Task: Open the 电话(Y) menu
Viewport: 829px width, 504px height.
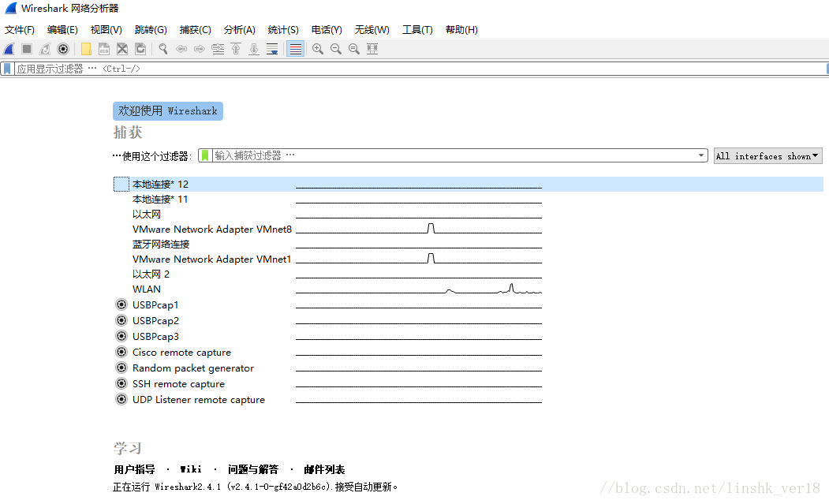Action: (327, 30)
